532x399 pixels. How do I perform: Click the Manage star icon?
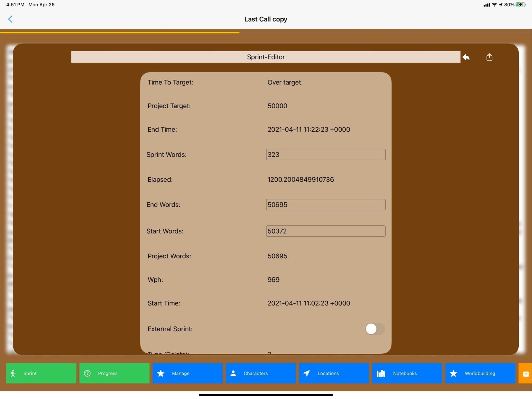(161, 373)
